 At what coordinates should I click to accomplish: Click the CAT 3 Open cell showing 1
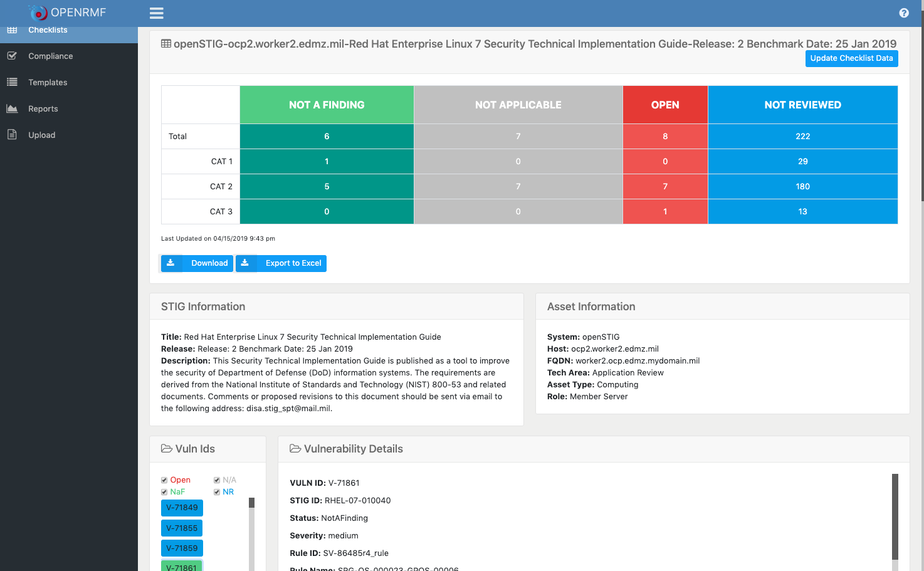(x=665, y=211)
